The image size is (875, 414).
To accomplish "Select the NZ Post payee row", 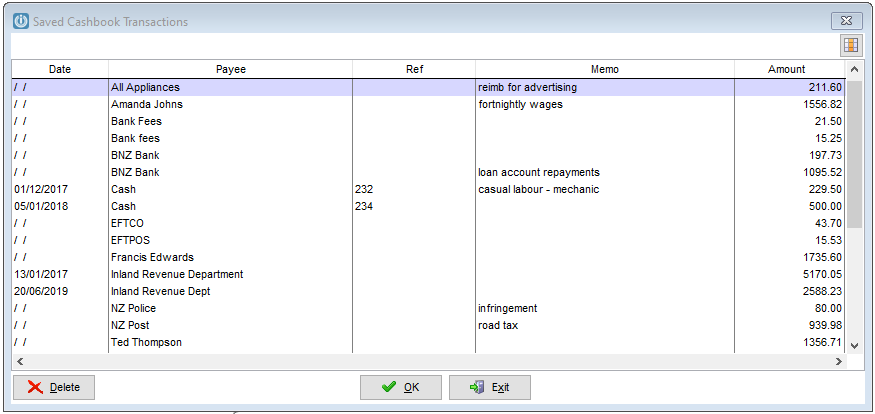I will [429, 325].
